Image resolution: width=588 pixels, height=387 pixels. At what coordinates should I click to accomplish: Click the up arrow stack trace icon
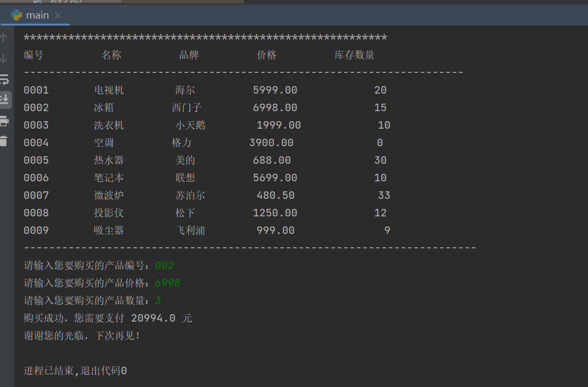[x=4, y=38]
